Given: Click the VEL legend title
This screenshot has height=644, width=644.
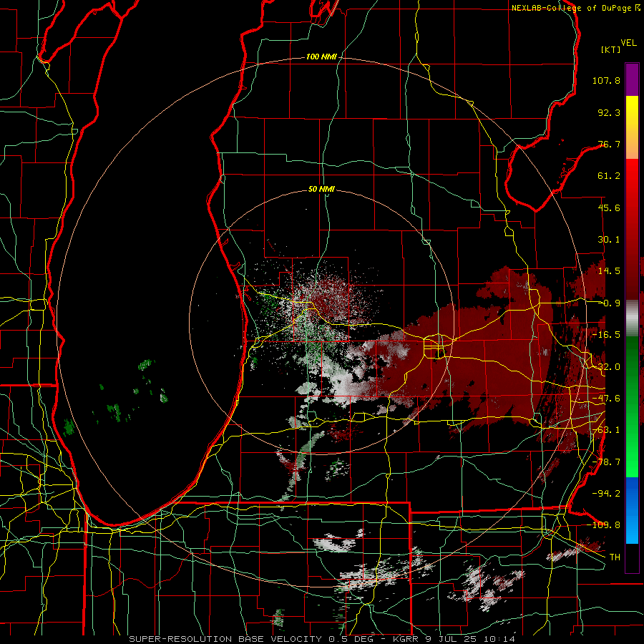Looking at the screenshot, I should [628, 43].
